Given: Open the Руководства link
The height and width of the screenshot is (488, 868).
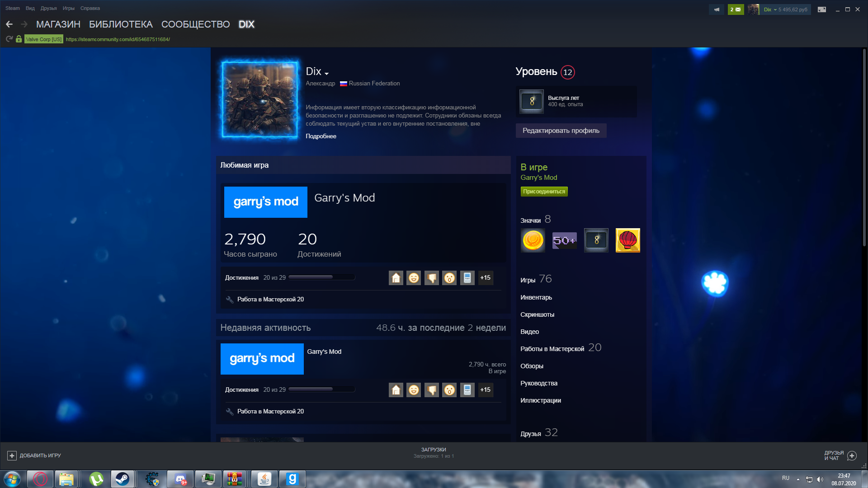Looking at the screenshot, I should (x=539, y=383).
